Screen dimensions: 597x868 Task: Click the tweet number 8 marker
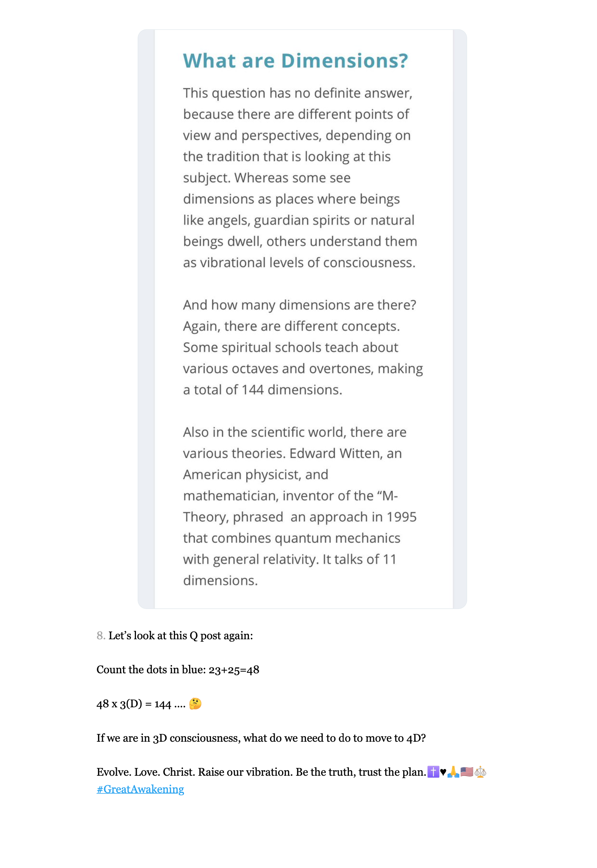(101, 636)
